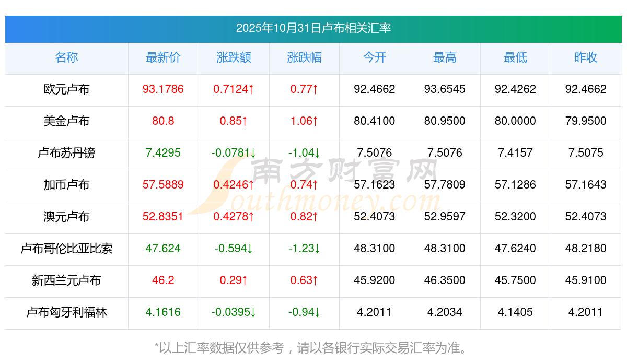
Task: Click change percent -1.23↓
Action: click(x=304, y=249)
